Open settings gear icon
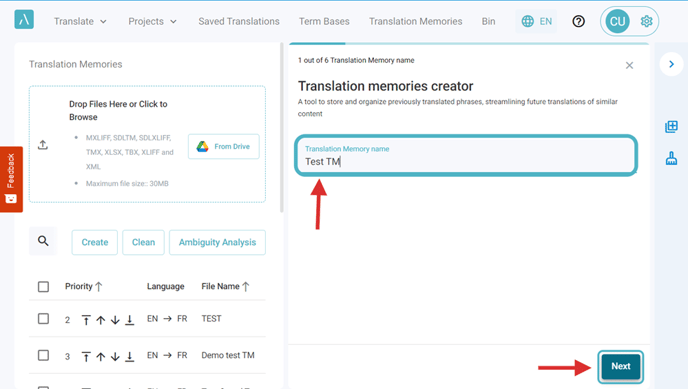The image size is (688, 389). [x=646, y=21]
